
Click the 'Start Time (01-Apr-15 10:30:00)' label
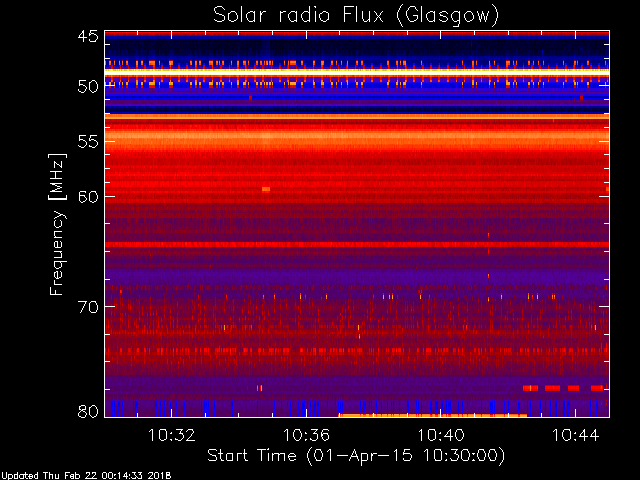pyautogui.click(x=356, y=456)
